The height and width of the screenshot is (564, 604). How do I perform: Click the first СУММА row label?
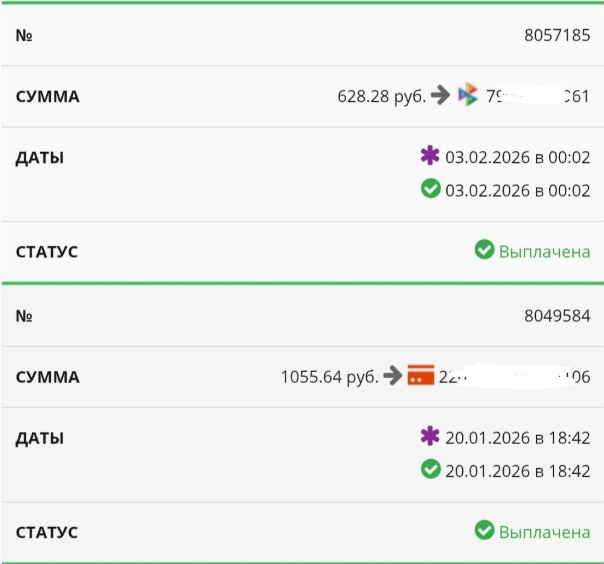point(47,97)
